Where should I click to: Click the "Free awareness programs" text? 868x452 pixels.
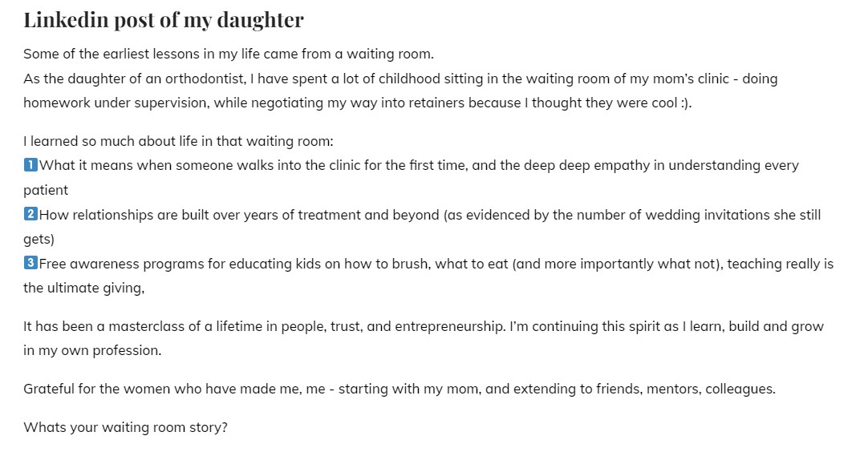120,264
